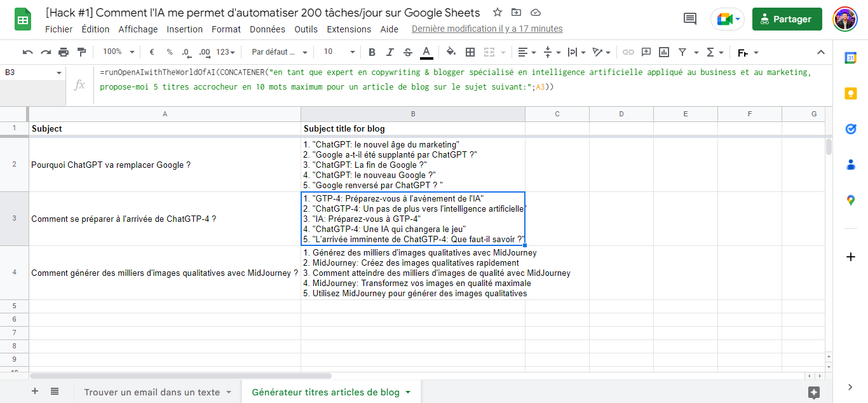Open Google Maps side panel
Screen dimensions: 868x403
pos(851,200)
